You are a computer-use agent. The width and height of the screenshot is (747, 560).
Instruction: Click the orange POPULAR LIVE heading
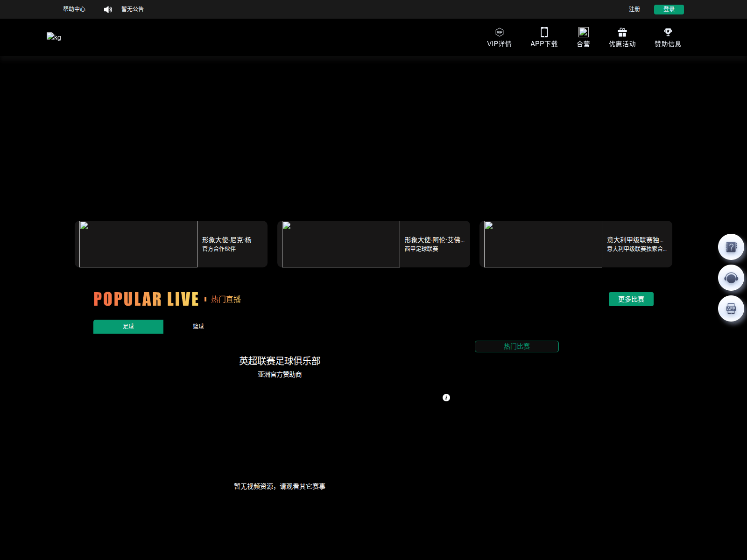click(x=145, y=299)
